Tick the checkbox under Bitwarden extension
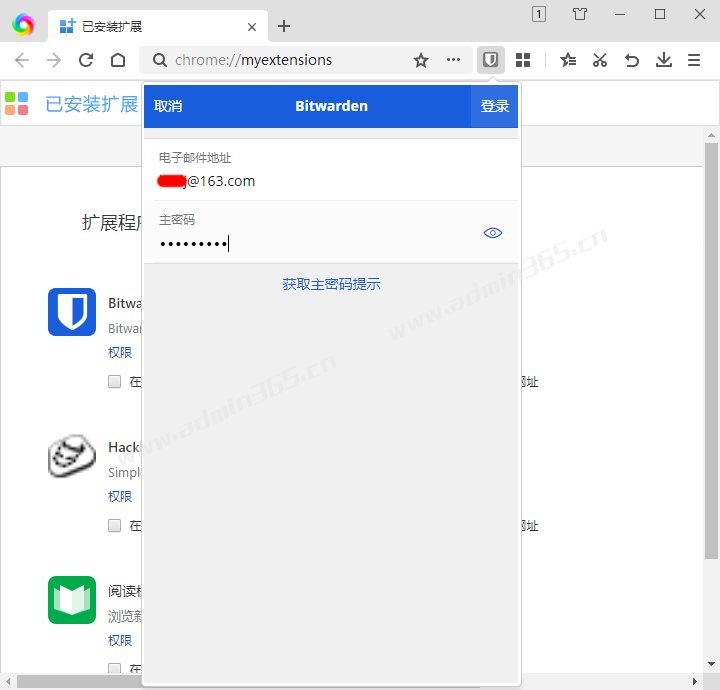 [114, 381]
